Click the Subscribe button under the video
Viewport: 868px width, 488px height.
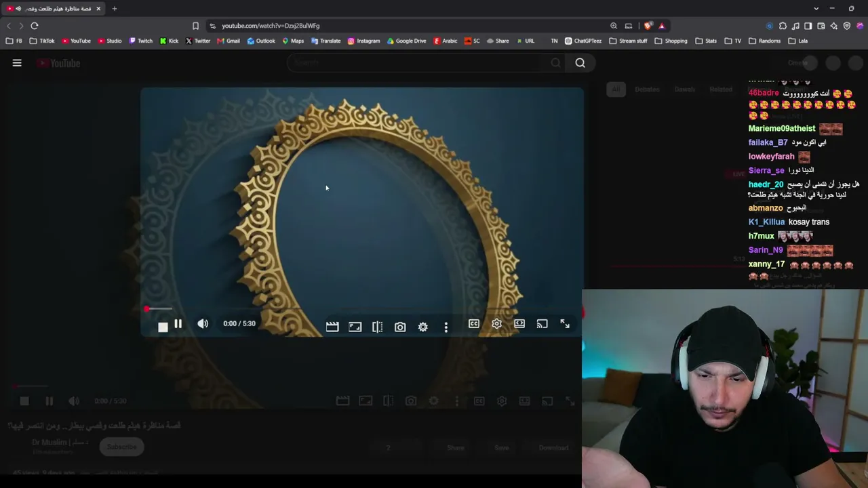pos(122,447)
